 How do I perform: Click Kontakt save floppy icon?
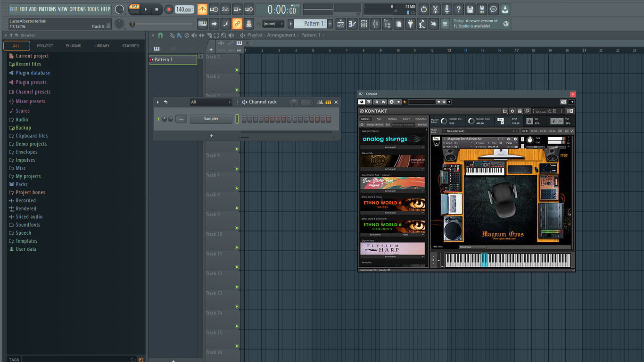504,111
